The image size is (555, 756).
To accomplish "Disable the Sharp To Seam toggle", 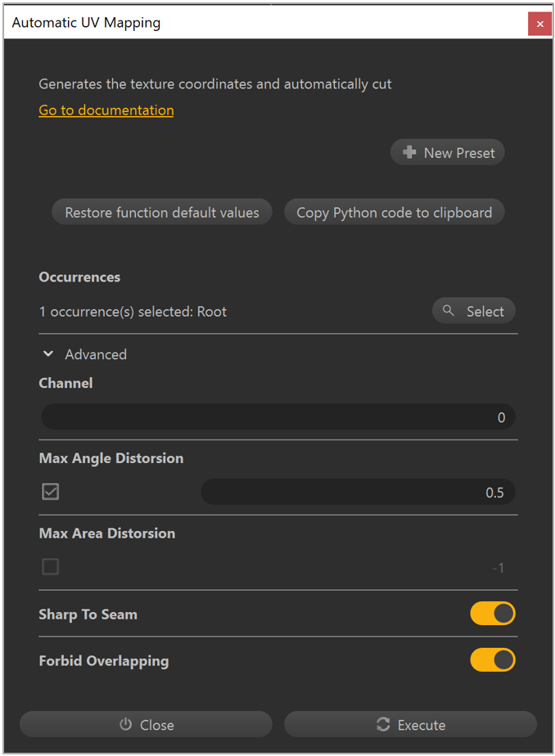I will point(492,613).
